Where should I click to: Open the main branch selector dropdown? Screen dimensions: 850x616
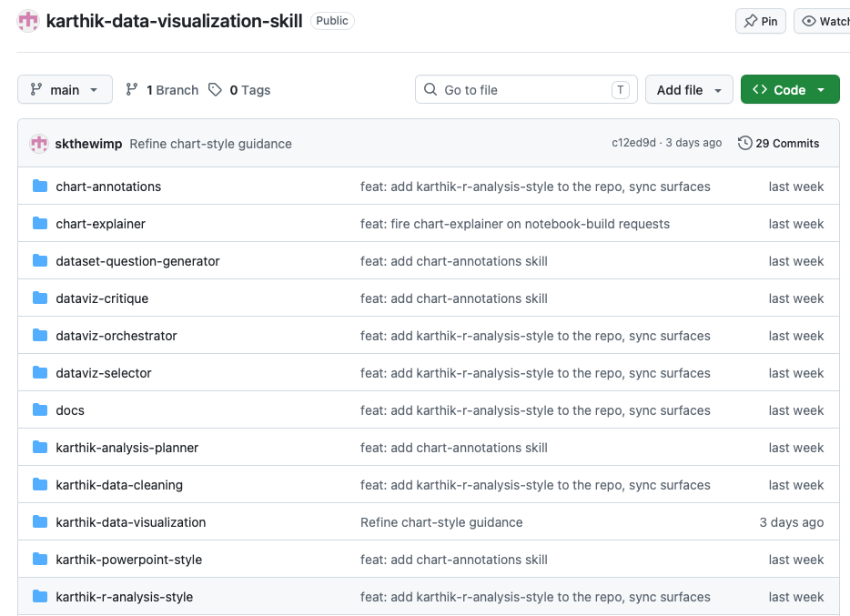click(x=65, y=89)
